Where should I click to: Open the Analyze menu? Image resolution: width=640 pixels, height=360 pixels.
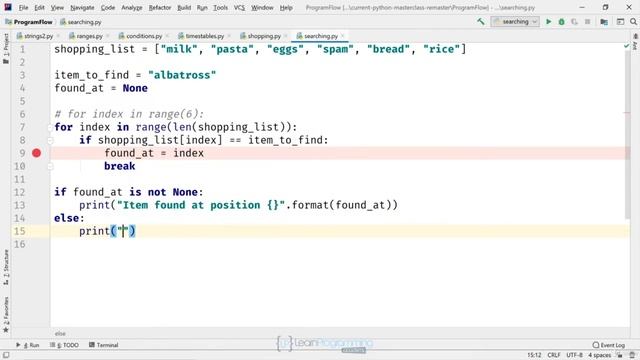(x=131, y=7)
